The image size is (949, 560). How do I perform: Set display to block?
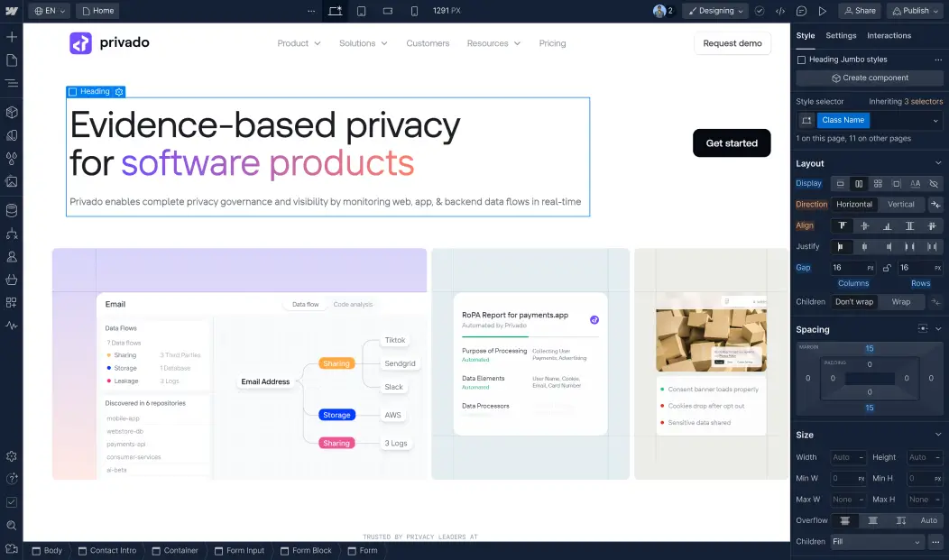(840, 184)
